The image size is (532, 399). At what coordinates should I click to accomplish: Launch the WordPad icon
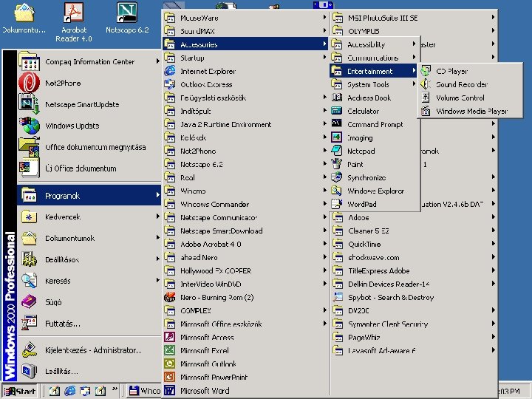(337, 204)
